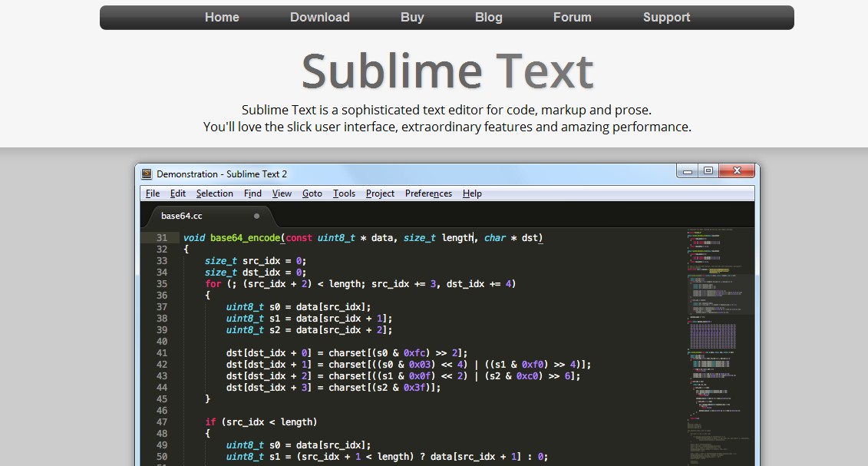Screen dimensions: 868x466
Task: Open the Home page in navigation bar
Action: click(x=222, y=18)
